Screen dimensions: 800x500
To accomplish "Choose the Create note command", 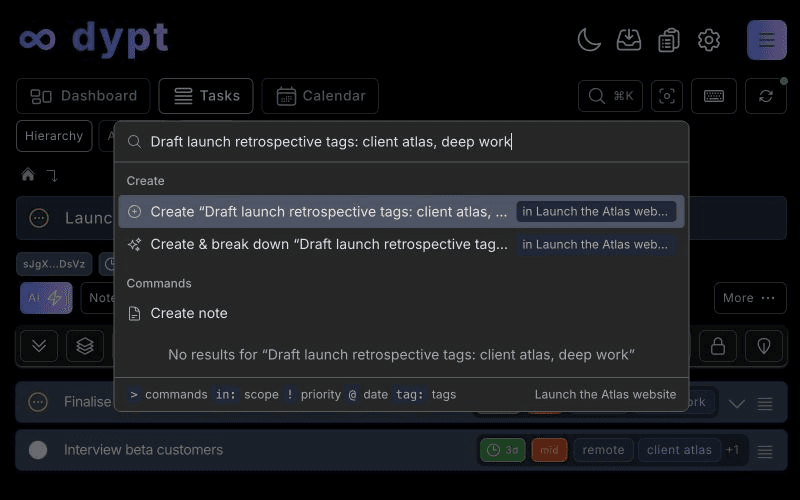I will 402,313.
